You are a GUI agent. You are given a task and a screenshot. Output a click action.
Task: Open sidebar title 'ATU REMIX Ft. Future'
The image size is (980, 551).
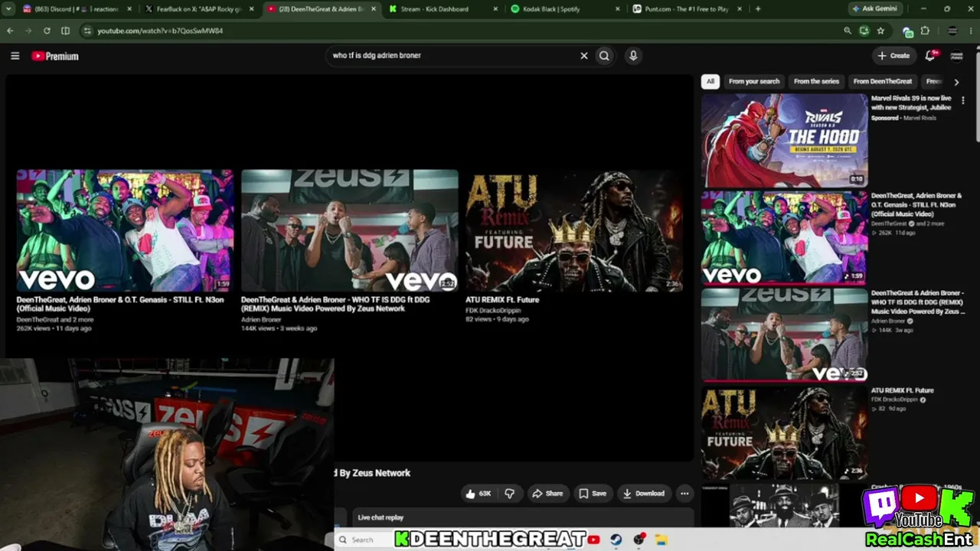[x=902, y=390]
